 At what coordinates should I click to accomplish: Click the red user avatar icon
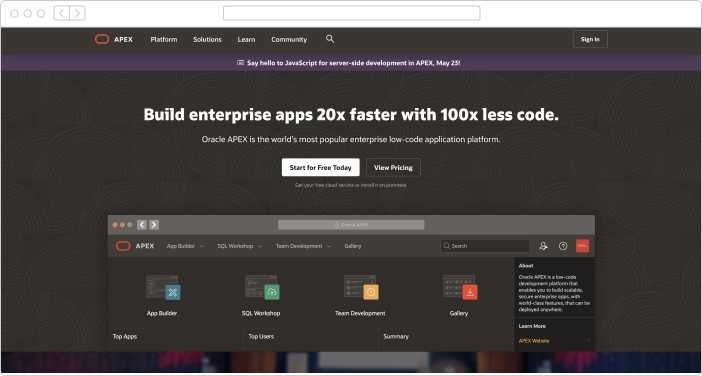coord(582,246)
